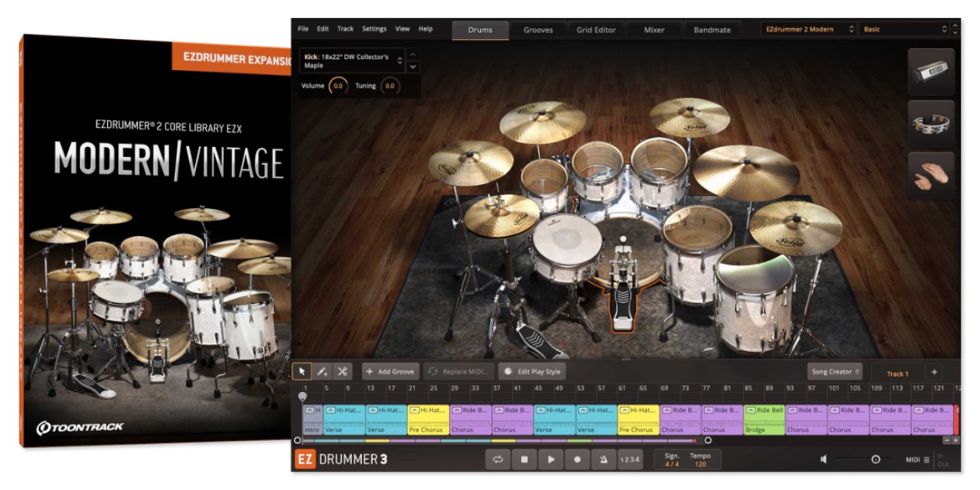
Task: Select the pencil draw tool
Action: 323,372
